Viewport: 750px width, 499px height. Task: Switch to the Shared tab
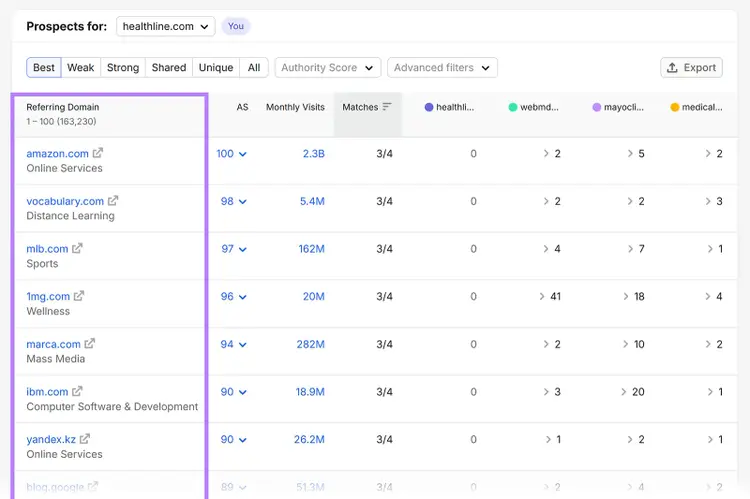click(x=169, y=67)
